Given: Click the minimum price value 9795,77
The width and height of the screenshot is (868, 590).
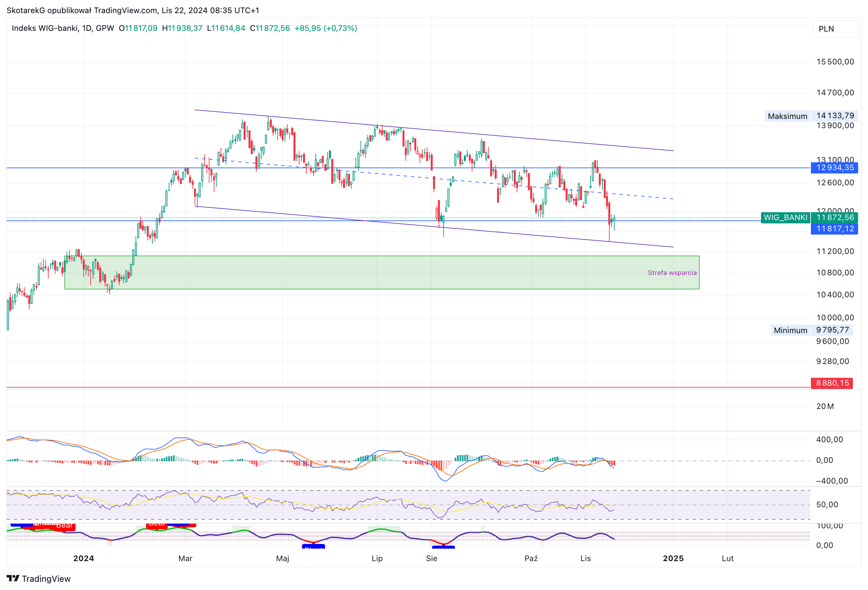Looking at the screenshot, I should coord(832,330).
